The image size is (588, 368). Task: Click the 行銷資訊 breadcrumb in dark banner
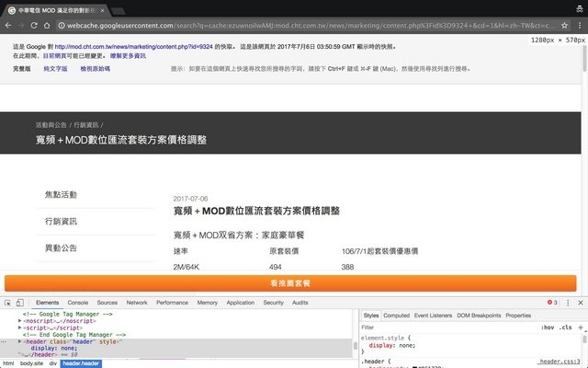[x=85, y=125]
